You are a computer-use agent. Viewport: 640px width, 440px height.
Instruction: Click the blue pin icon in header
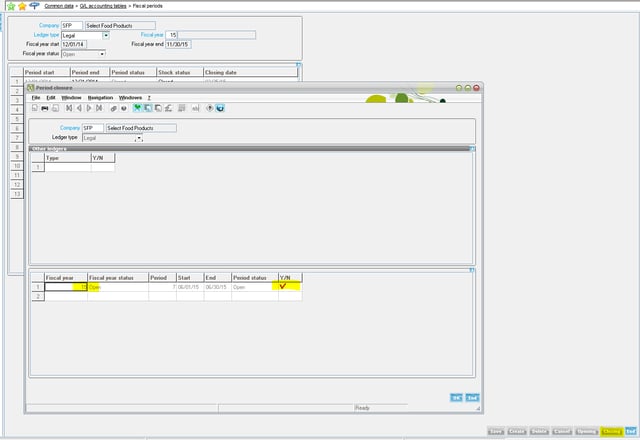tap(35, 6)
